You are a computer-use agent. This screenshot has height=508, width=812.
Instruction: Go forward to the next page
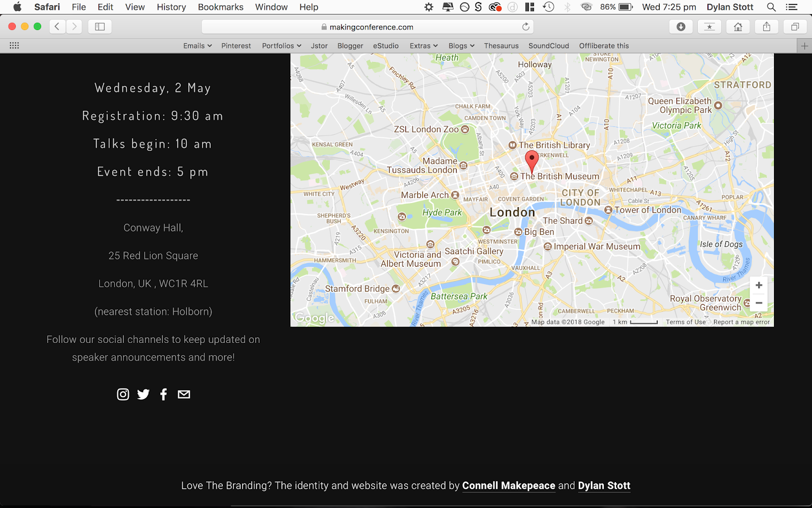tap(74, 26)
